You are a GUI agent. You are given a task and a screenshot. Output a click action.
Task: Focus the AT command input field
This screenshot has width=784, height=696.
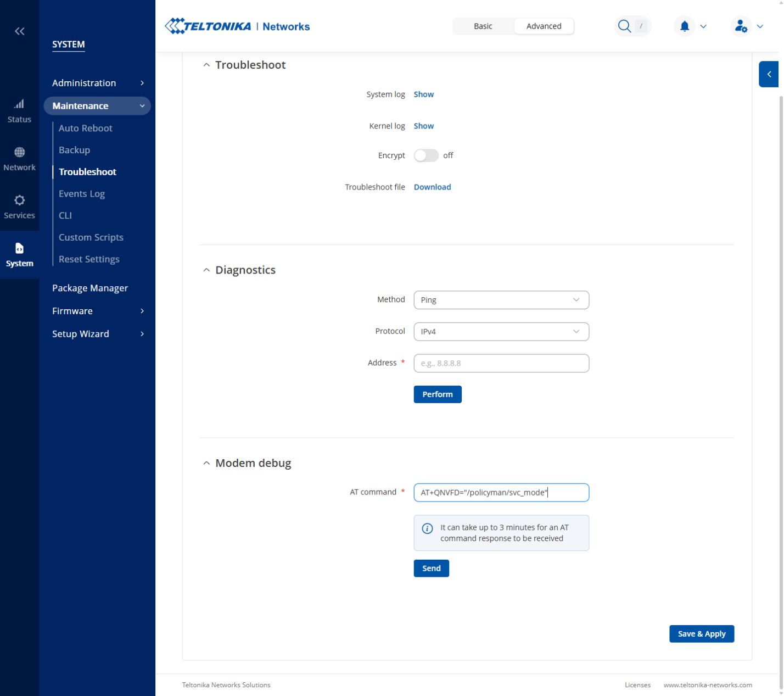[x=501, y=493]
